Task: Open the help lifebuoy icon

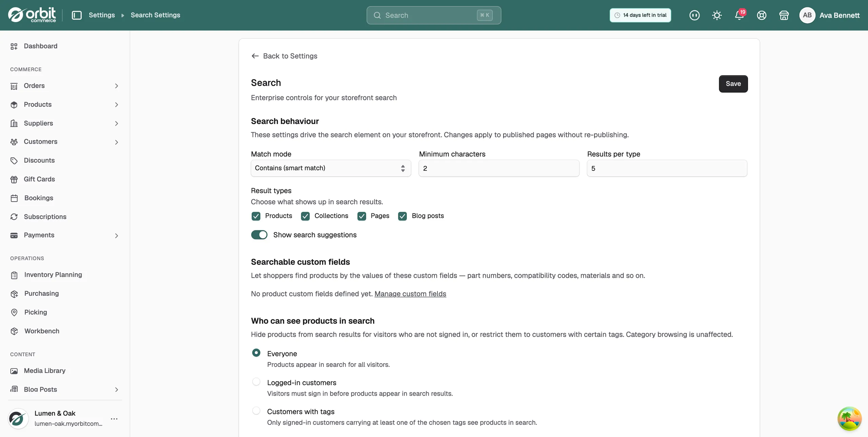Action: click(x=762, y=15)
